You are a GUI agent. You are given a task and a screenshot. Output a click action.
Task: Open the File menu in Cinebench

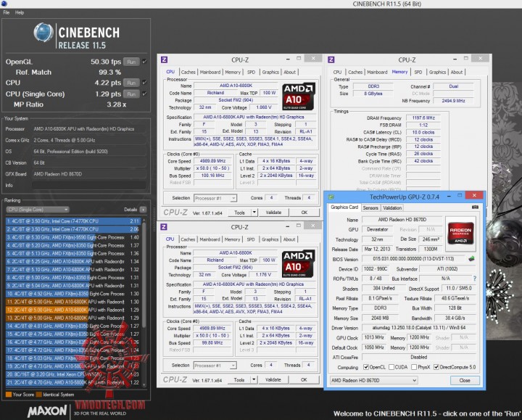click(7, 12)
